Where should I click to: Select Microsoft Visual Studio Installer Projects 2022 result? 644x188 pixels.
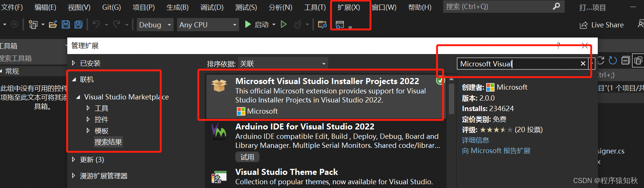tap(325, 96)
